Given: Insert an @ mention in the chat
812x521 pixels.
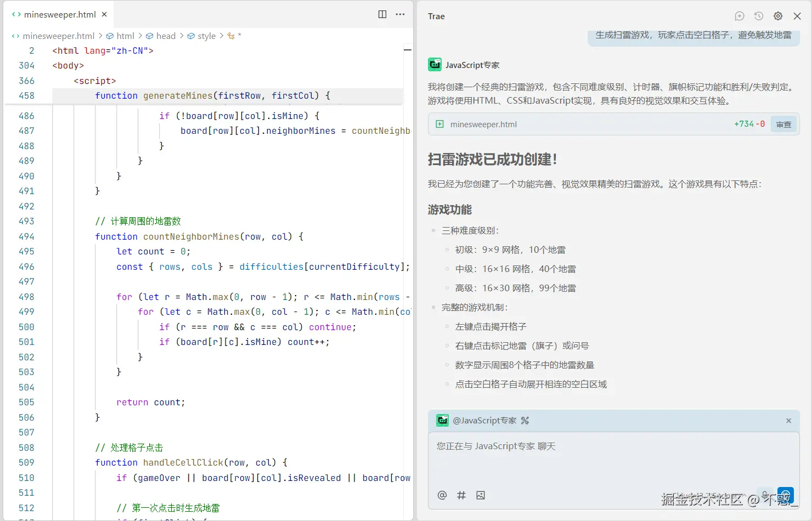Looking at the screenshot, I should pyautogui.click(x=442, y=495).
